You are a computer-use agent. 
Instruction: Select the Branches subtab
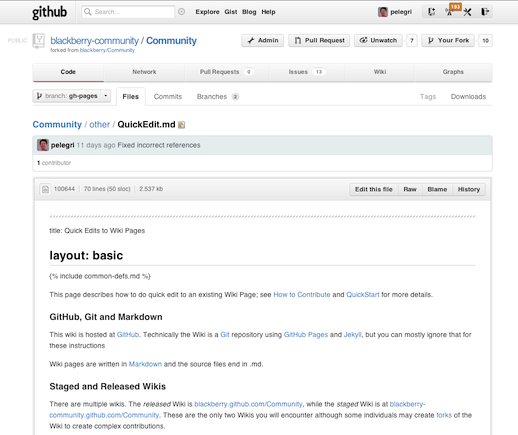218,97
